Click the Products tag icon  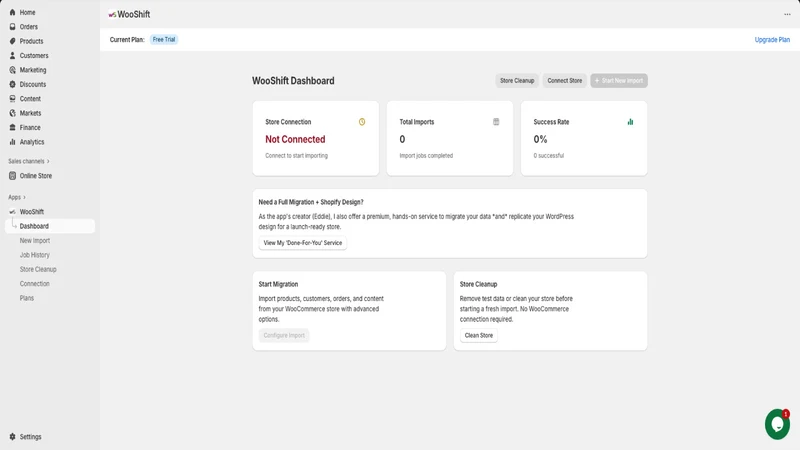coord(12,41)
